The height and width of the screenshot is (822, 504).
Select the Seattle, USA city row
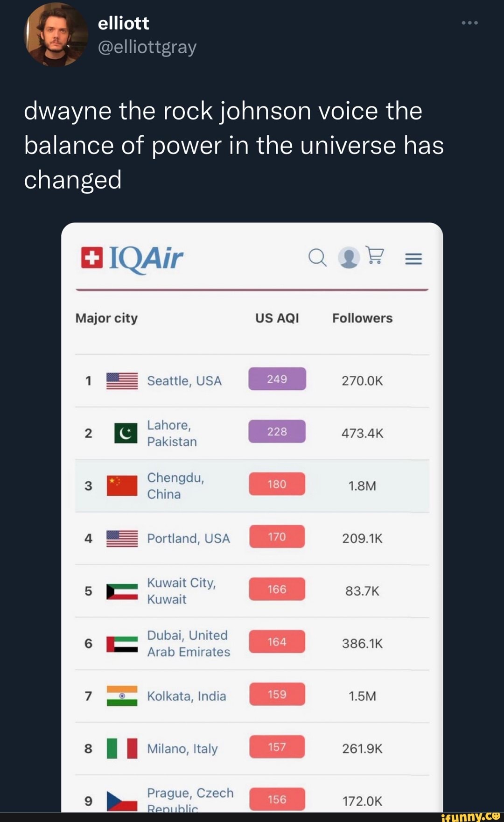(184, 381)
